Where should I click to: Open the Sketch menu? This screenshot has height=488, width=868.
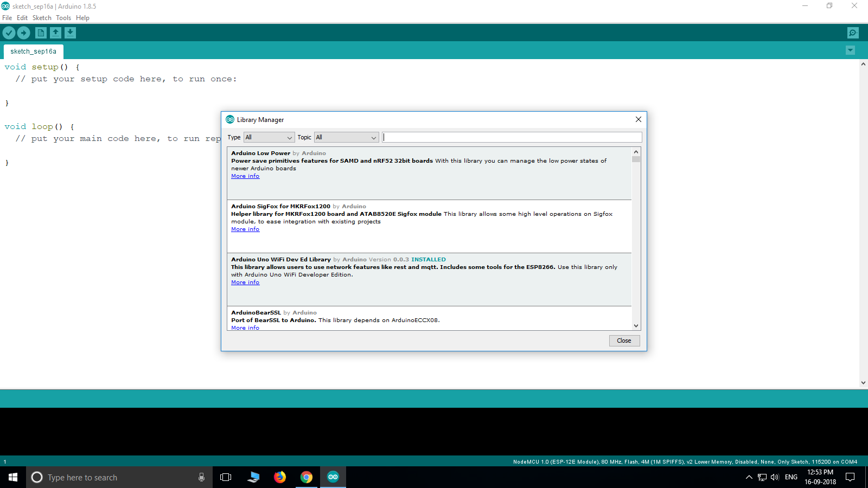[42, 17]
